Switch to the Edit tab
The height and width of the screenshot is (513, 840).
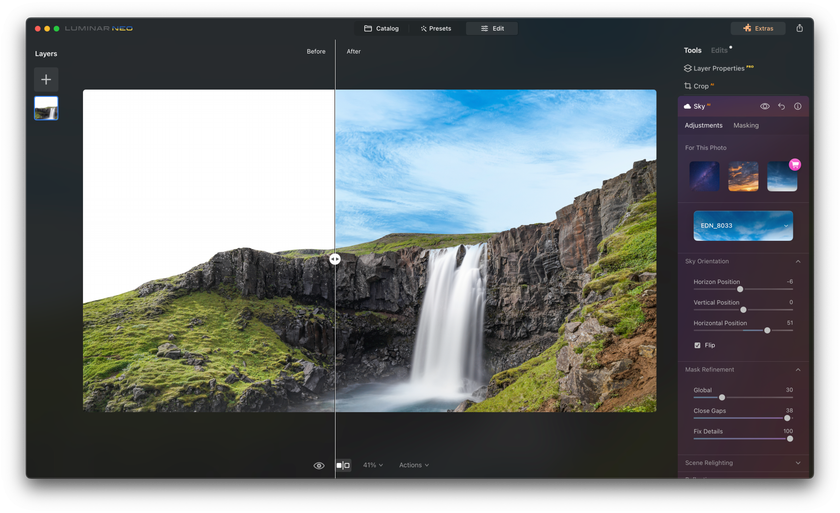pyautogui.click(x=492, y=28)
